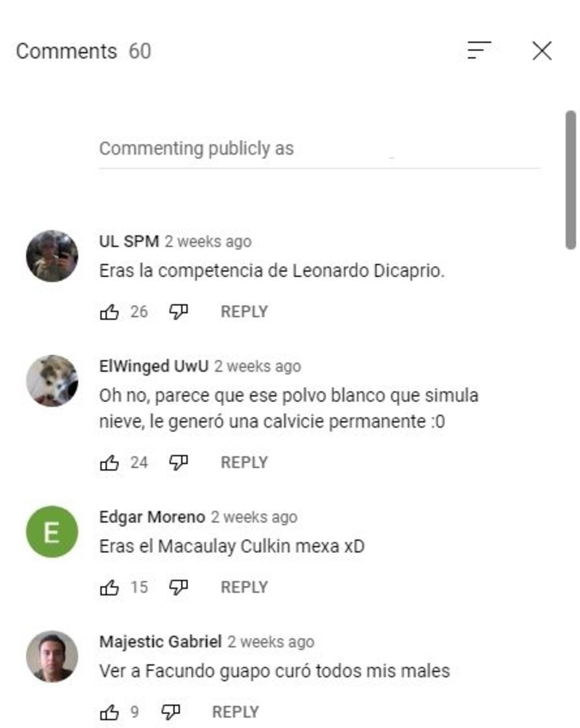Open the sort comments menu

click(479, 50)
